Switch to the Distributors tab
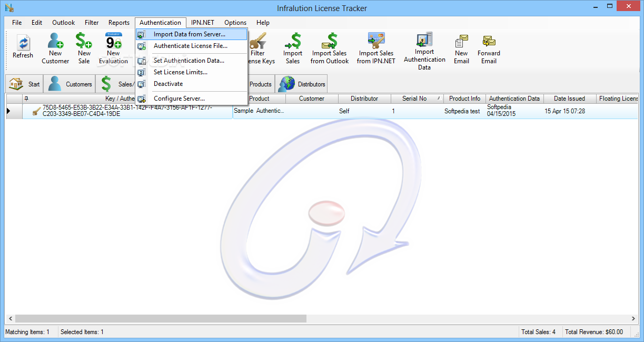Viewport: 644px width, 342px height. [x=302, y=84]
